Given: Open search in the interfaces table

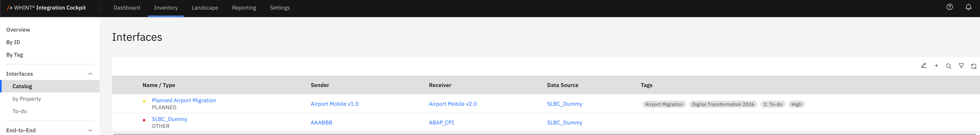Looking at the screenshot, I should pyautogui.click(x=949, y=66).
